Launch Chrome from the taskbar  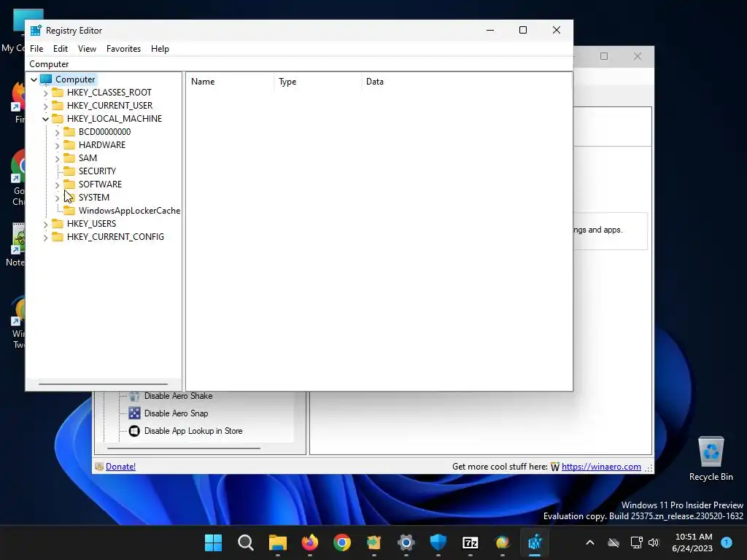[x=342, y=542]
